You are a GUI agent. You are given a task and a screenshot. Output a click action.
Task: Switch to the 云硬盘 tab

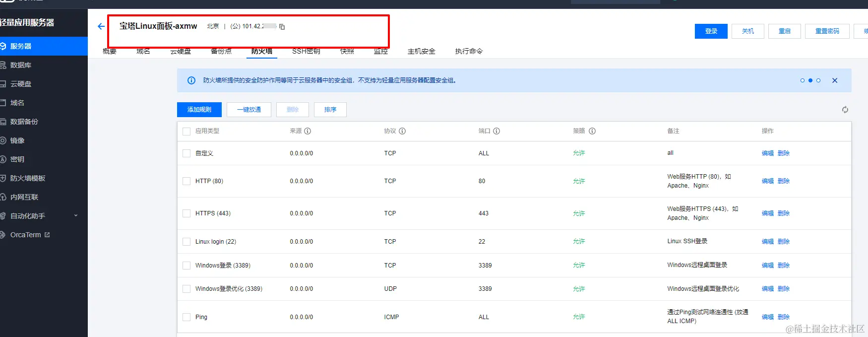pyautogui.click(x=181, y=51)
